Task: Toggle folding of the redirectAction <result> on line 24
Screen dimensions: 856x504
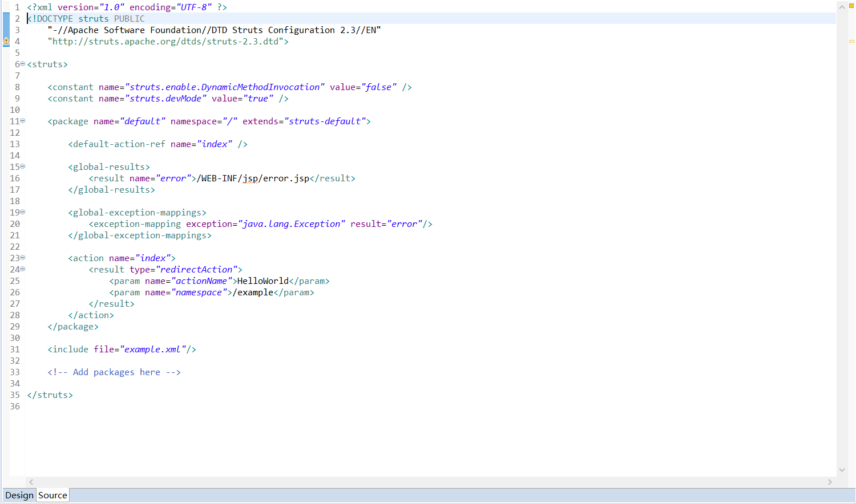Action: coord(23,269)
